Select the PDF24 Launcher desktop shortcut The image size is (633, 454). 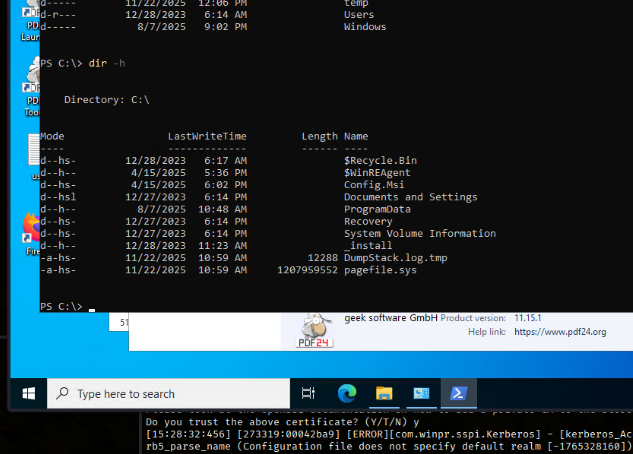click(31, 20)
